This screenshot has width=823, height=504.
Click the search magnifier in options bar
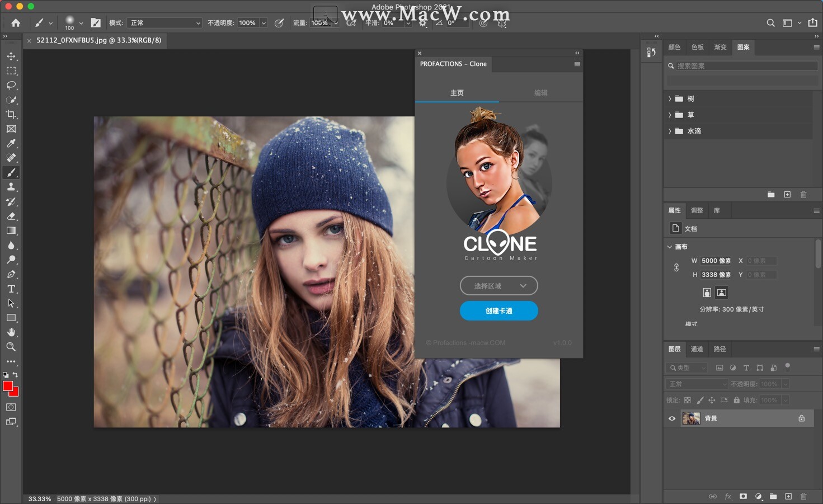(x=770, y=23)
